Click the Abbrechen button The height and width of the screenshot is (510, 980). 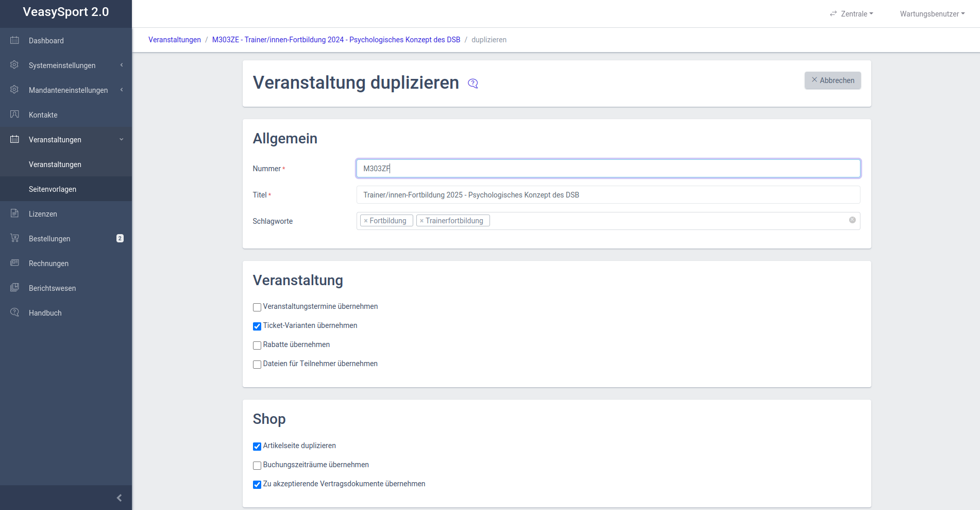833,80
